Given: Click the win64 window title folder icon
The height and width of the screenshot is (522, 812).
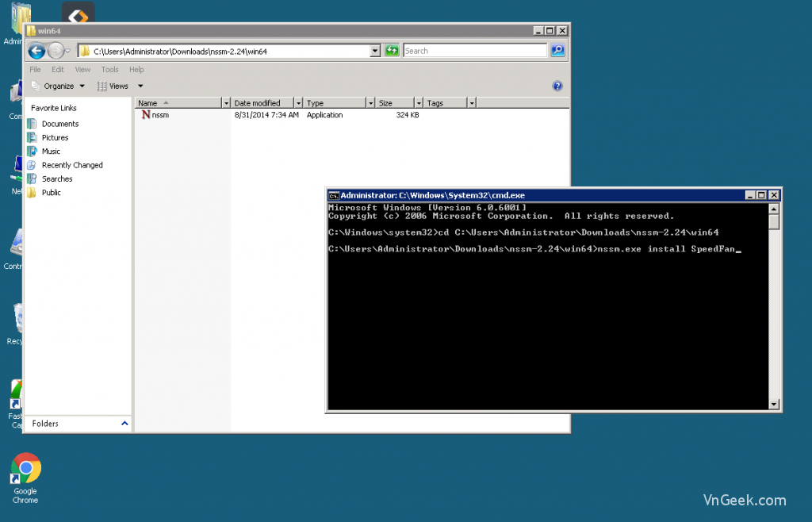Looking at the screenshot, I should point(31,31).
